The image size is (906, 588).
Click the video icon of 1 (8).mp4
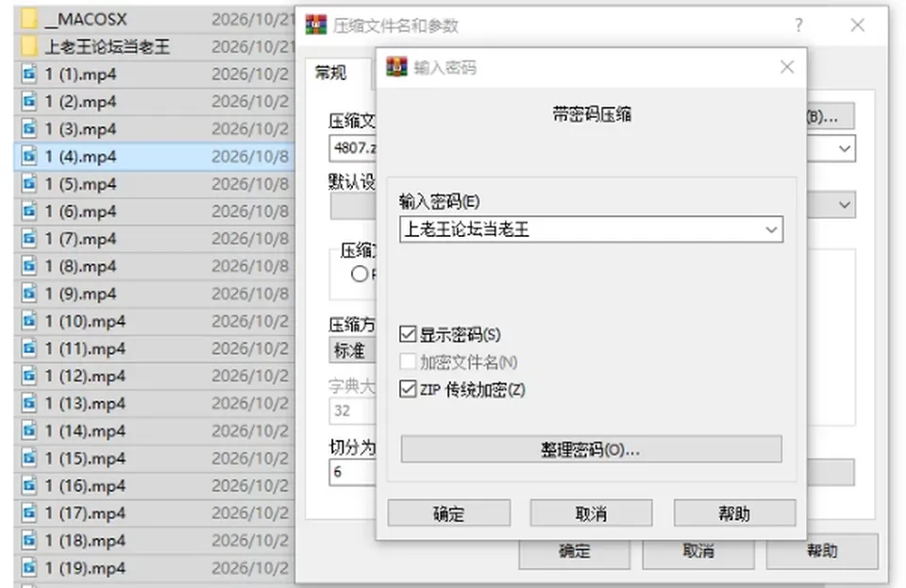[x=29, y=266]
